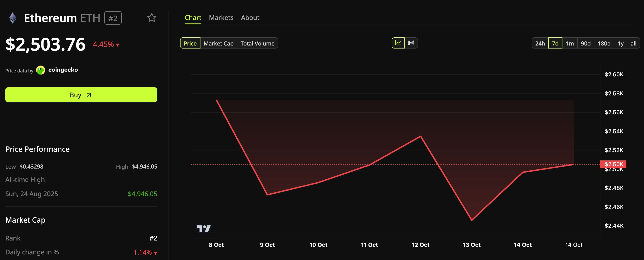
Task: Show the all-time price range
Action: [x=633, y=43]
